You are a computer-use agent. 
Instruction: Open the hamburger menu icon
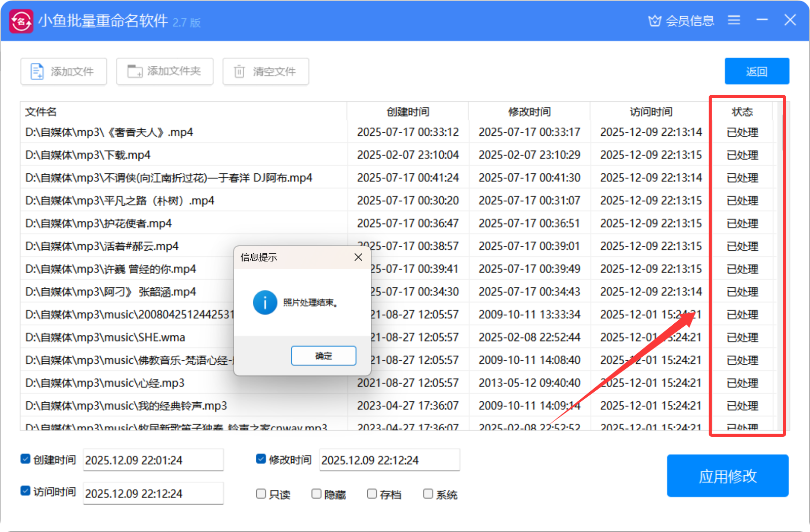[734, 20]
